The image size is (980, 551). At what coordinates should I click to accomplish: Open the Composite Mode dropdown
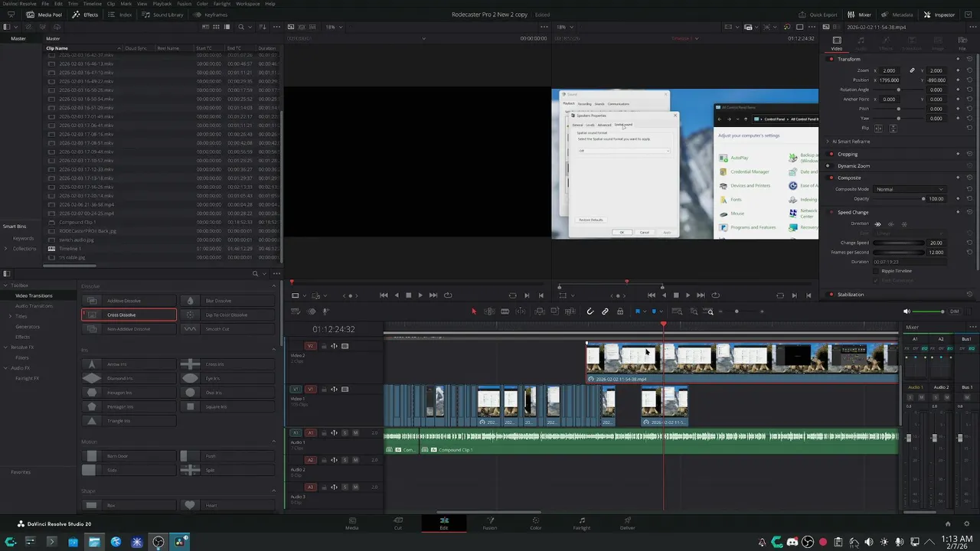click(910, 189)
